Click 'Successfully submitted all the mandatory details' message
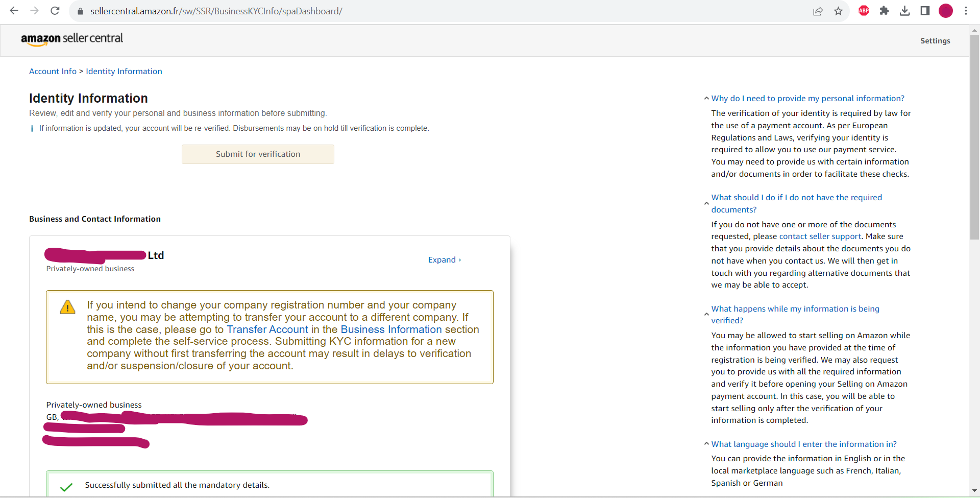 [x=177, y=485]
